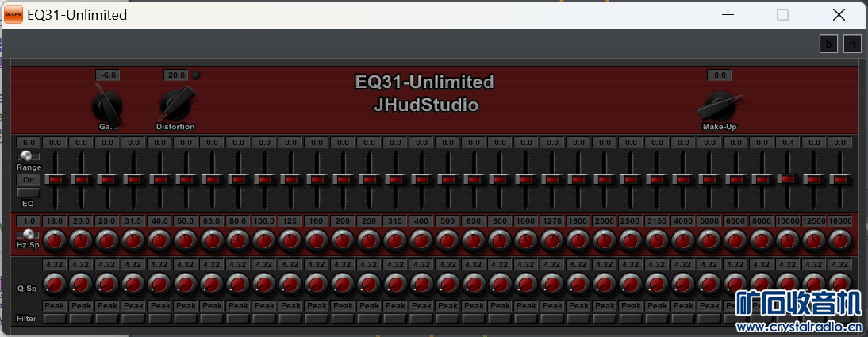Select the 500 Hz frequency knob
Screen dimensions: 868x337
point(447,241)
